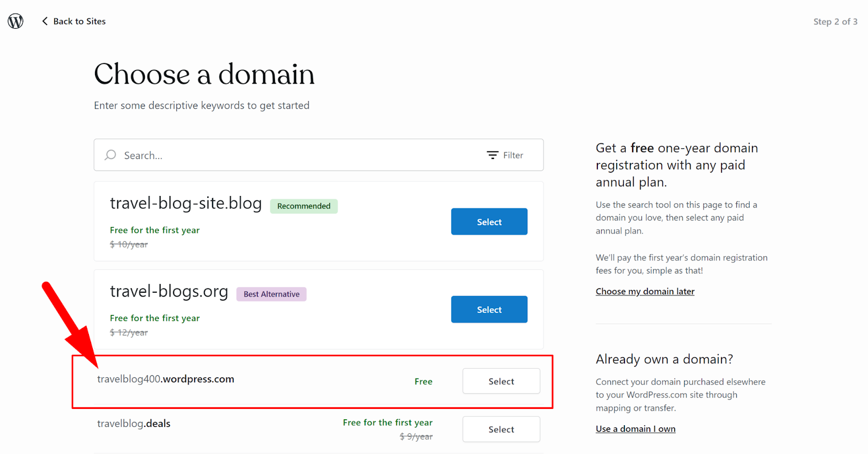Select travel-blogs.org domain
Image resolution: width=868 pixels, height=454 pixels.
pyautogui.click(x=489, y=310)
